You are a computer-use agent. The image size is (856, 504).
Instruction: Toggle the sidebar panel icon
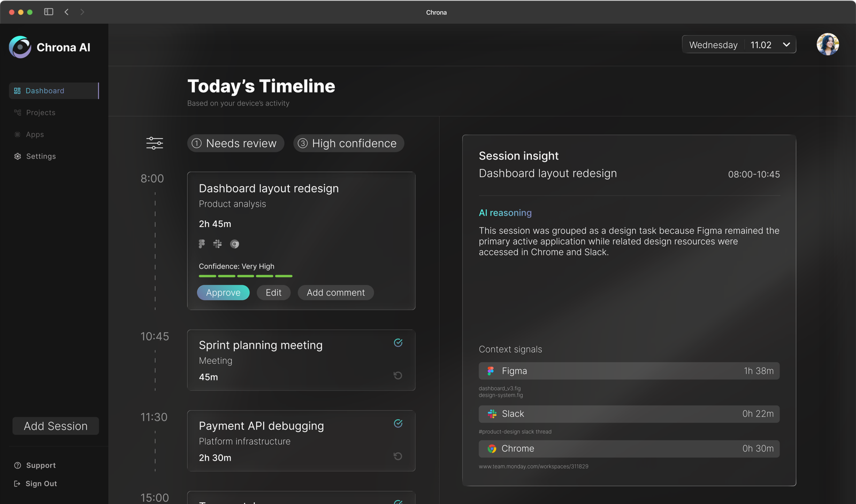pyautogui.click(x=49, y=12)
